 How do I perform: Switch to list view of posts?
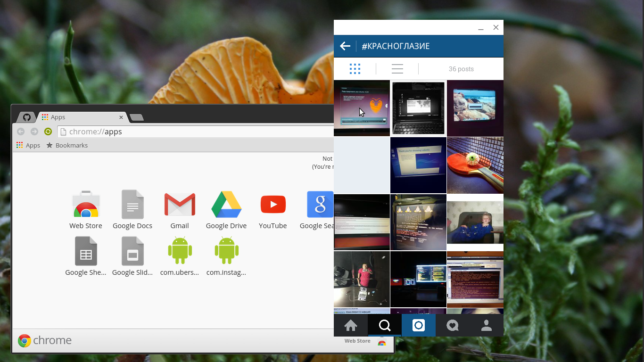point(397,69)
